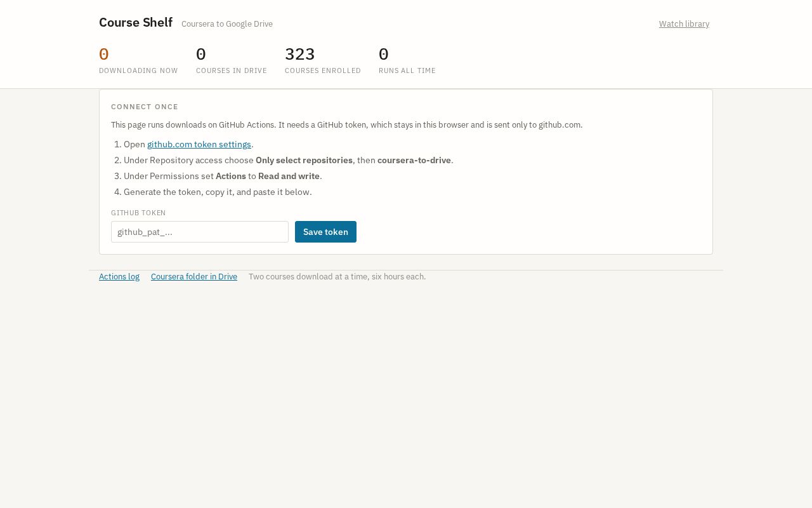Click the Connect Once heading

[x=145, y=107]
